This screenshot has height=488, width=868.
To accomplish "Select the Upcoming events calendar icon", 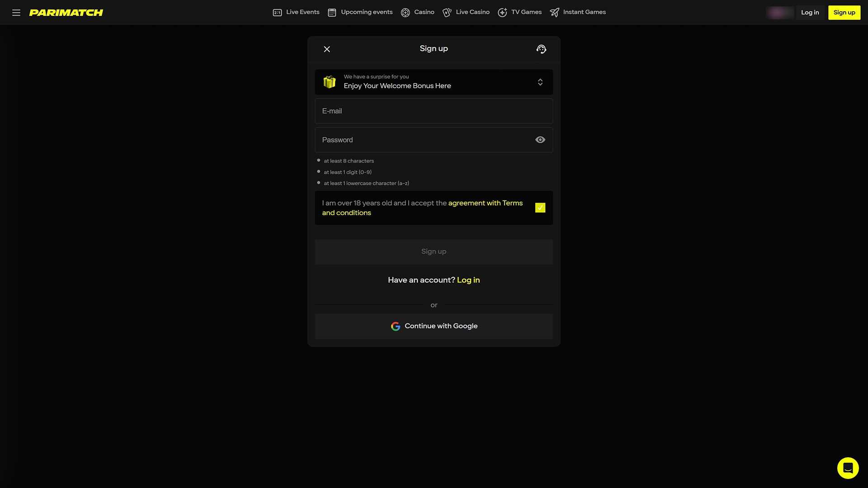I will coord(333,12).
